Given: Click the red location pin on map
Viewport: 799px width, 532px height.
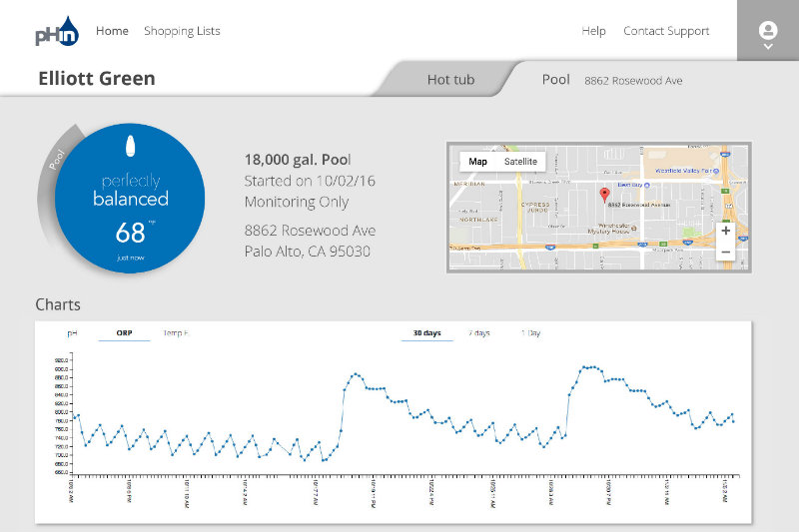Looking at the screenshot, I should point(603,194).
